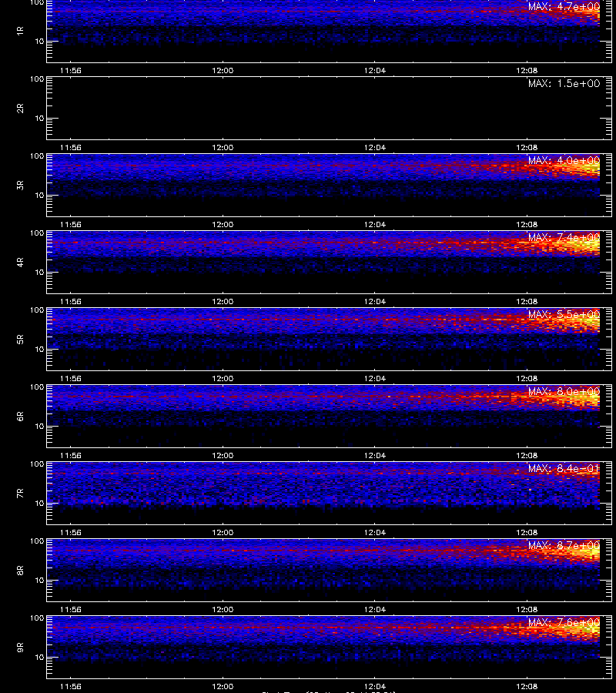This screenshot has width=616, height=693.
Task: Click the '100' y-axis label of panel 9R
Action: click(37, 618)
